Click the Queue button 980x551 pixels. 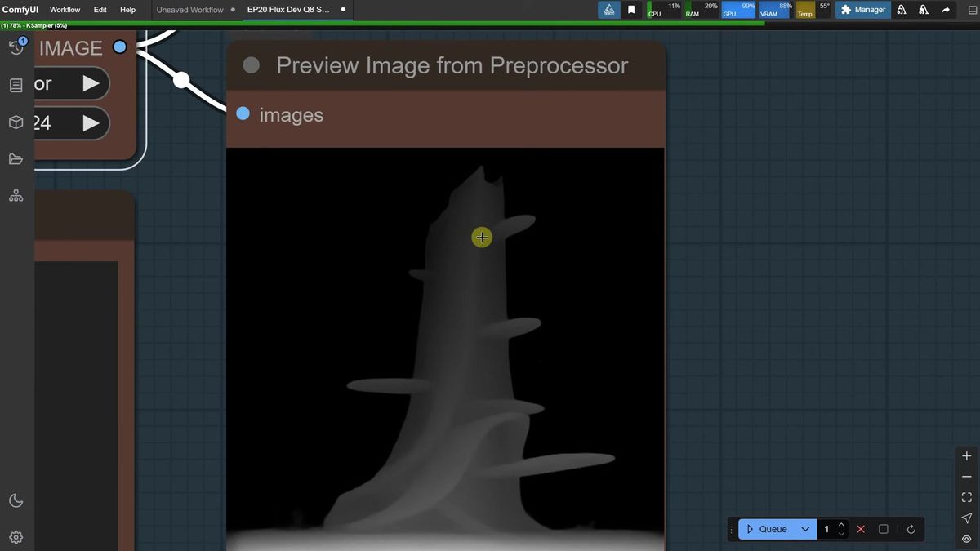(767, 529)
